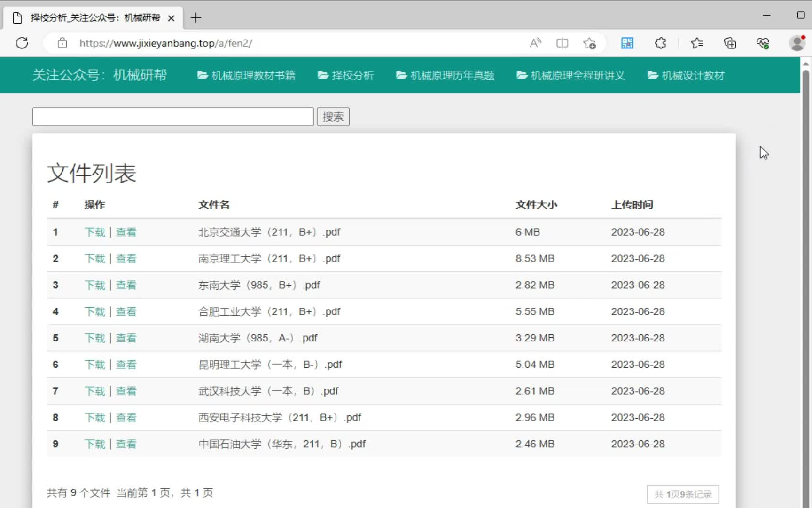Open Favorites list icon

click(x=697, y=43)
